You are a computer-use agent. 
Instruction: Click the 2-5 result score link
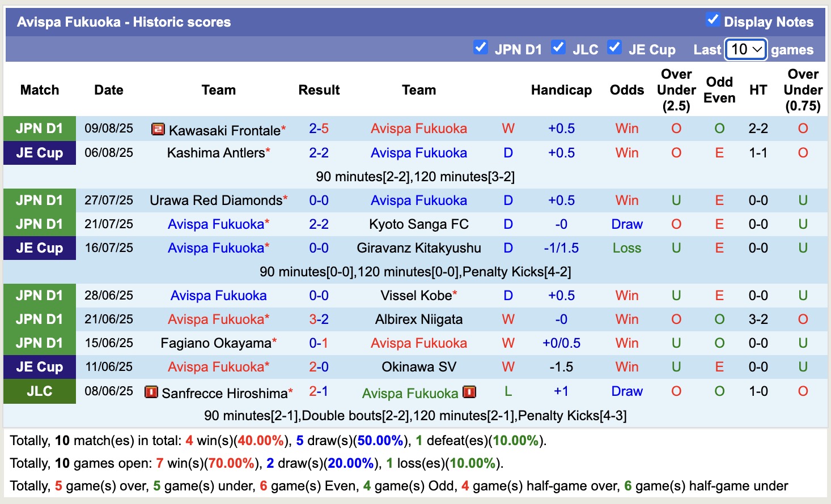coord(319,129)
